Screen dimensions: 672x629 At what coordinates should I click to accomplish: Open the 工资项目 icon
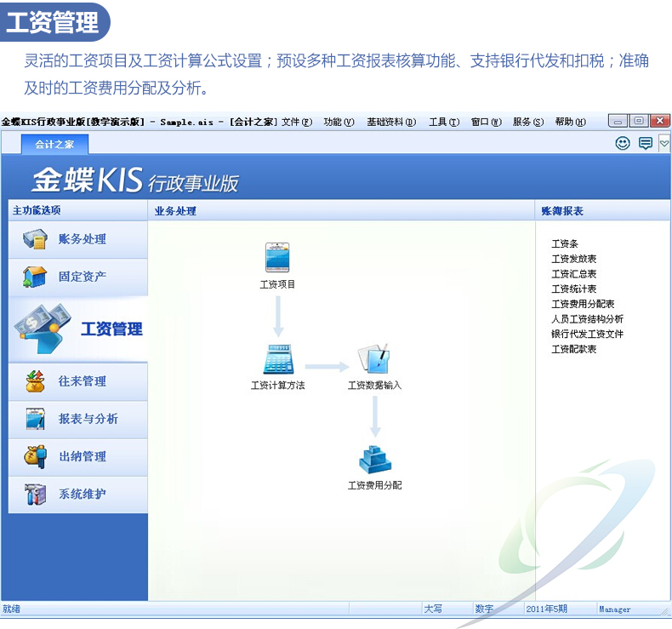tap(277, 258)
